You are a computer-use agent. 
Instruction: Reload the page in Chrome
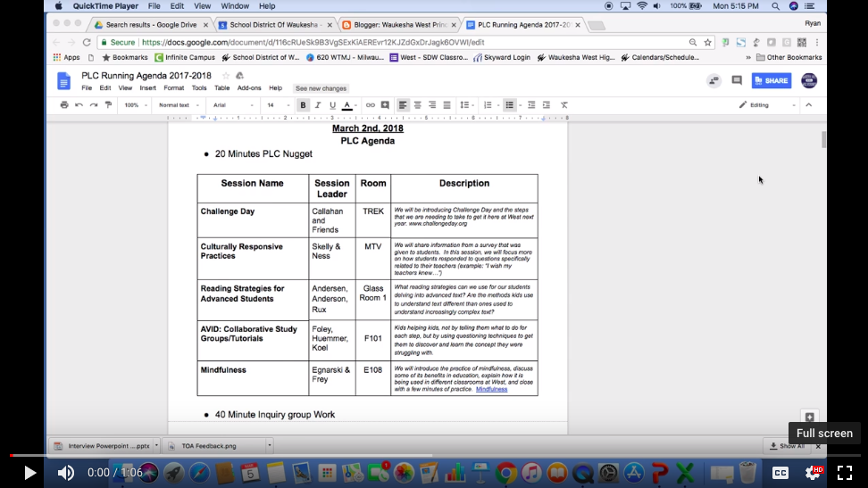87,42
